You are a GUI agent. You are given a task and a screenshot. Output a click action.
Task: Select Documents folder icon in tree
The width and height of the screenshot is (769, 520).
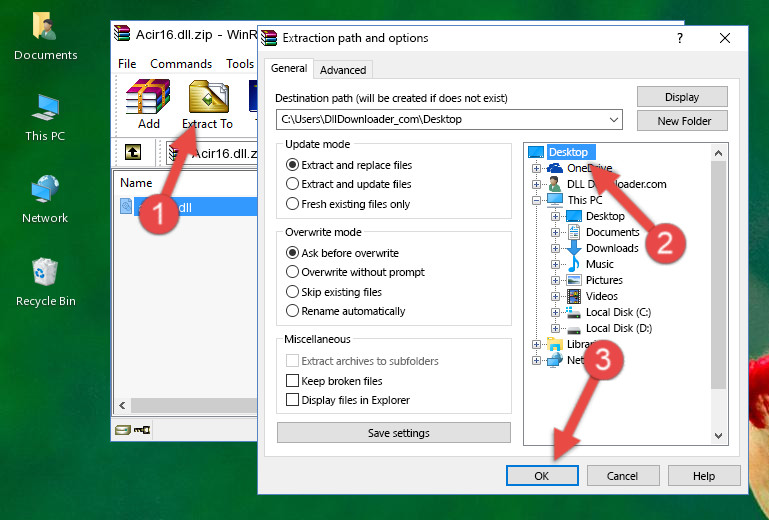pyautogui.click(x=574, y=232)
